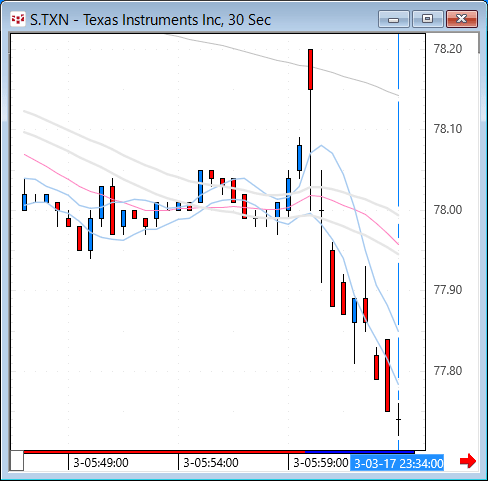Click the blue session bar segment above time axis
The width and height of the screenshot is (488, 481).
coord(360,452)
